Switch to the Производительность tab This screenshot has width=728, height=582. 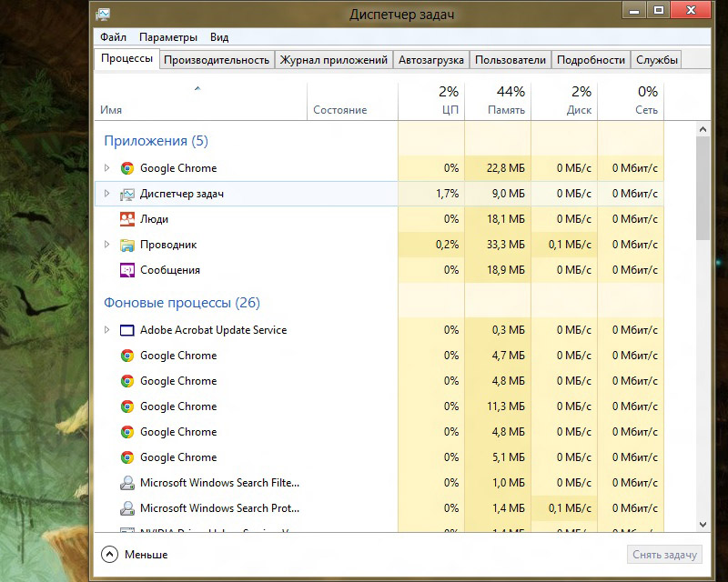(x=217, y=60)
